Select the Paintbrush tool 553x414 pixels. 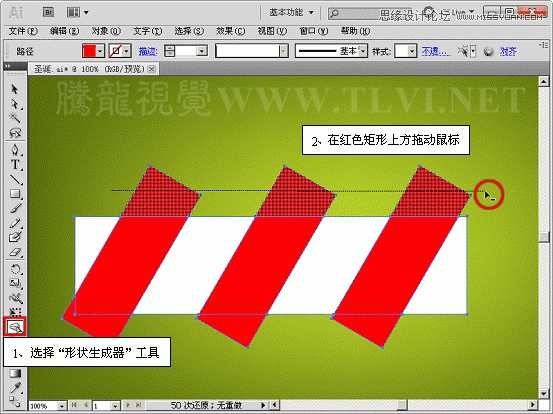pyautogui.click(x=15, y=208)
